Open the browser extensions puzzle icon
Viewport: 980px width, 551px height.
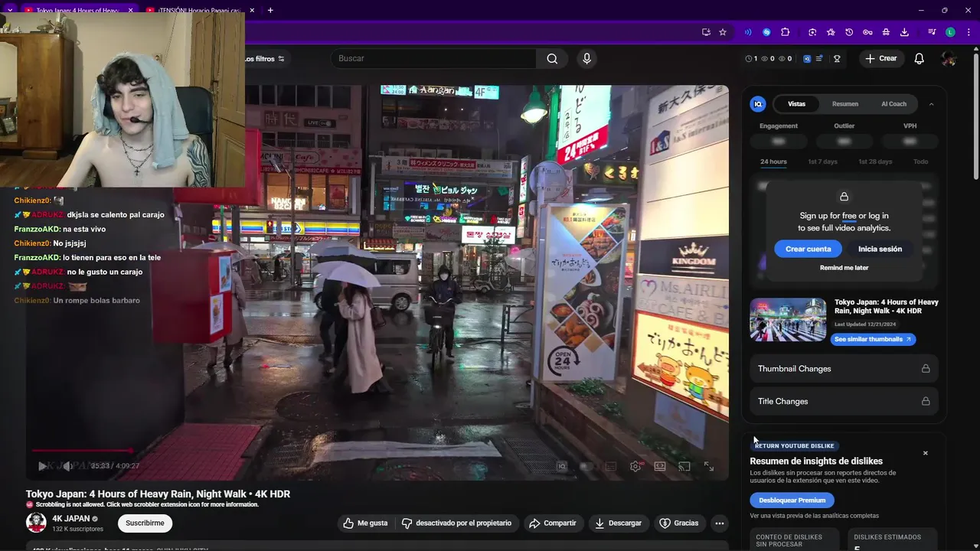pyautogui.click(x=785, y=32)
